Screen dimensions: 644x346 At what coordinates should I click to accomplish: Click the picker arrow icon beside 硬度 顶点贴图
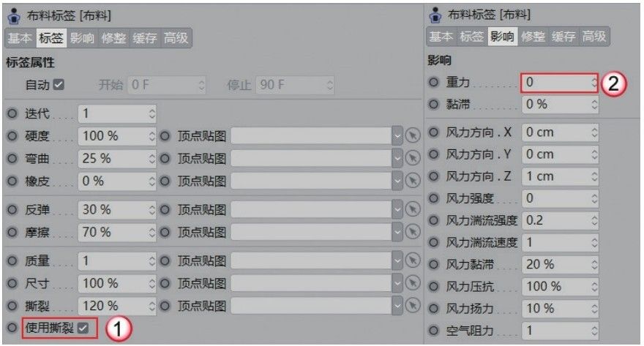click(413, 136)
